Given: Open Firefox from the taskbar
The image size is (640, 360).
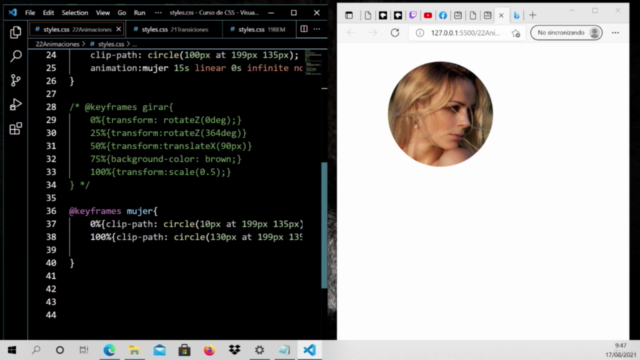Looking at the screenshot, I should tap(209, 350).
